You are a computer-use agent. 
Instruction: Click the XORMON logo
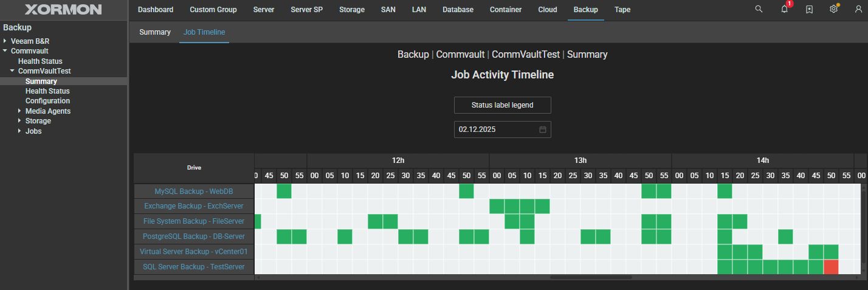63,10
